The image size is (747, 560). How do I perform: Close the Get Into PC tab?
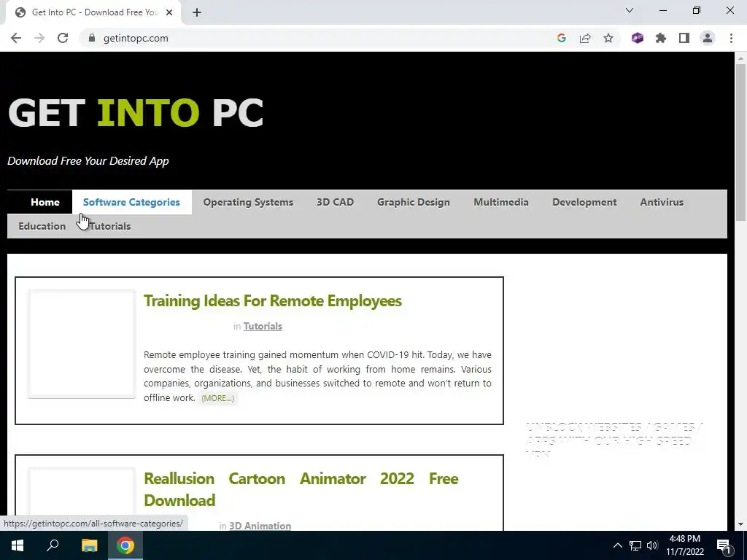click(x=169, y=12)
